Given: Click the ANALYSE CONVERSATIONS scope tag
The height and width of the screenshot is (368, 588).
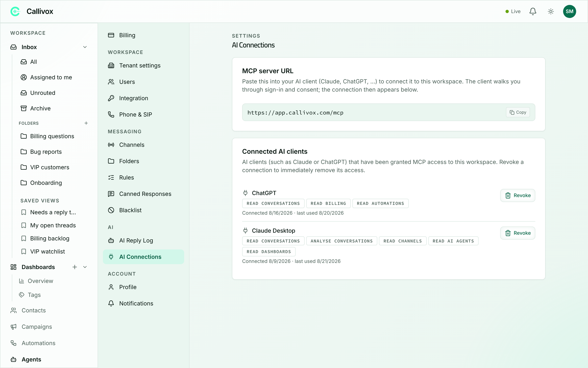Looking at the screenshot, I should (x=341, y=241).
